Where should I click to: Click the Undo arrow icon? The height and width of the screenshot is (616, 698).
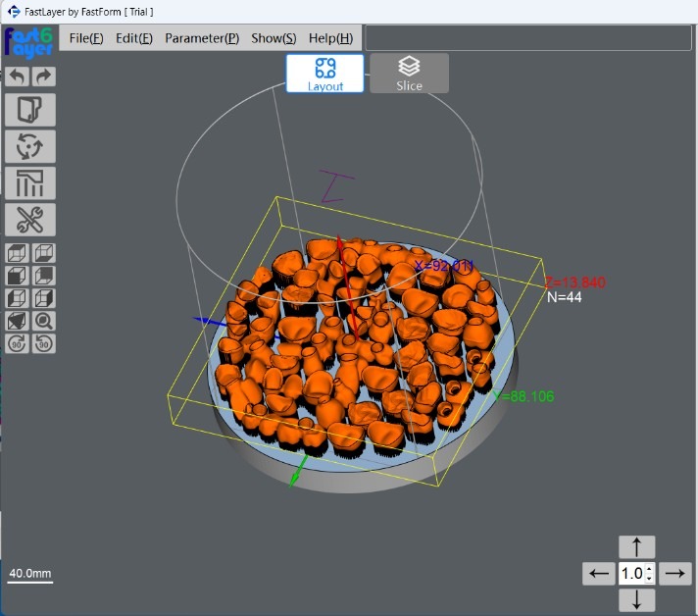(18, 77)
